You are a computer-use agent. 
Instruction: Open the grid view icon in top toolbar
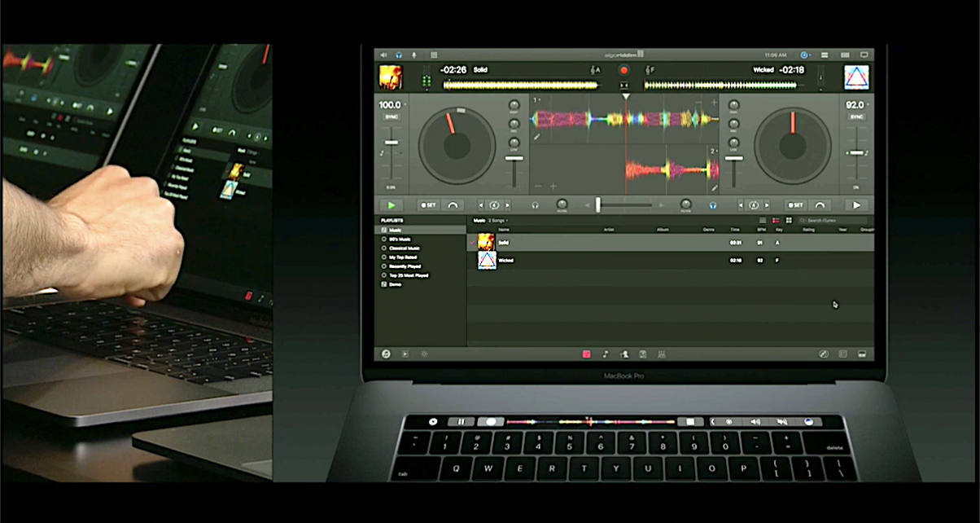pyautogui.click(x=434, y=55)
